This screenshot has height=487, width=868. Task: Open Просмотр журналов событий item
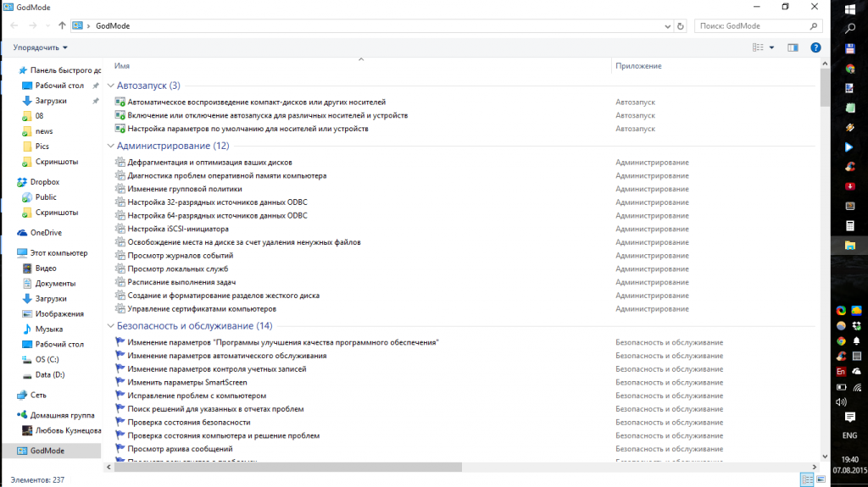click(180, 255)
